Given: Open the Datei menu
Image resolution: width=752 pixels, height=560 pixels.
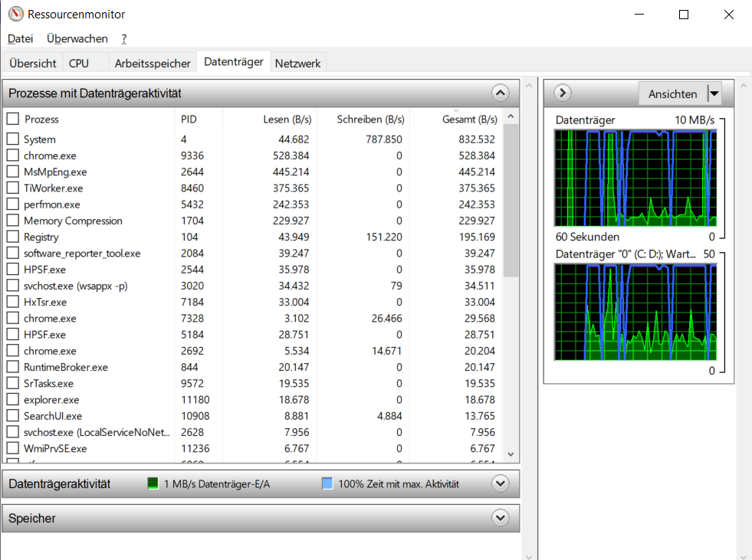Looking at the screenshot, I should click(x=20, y=39).
